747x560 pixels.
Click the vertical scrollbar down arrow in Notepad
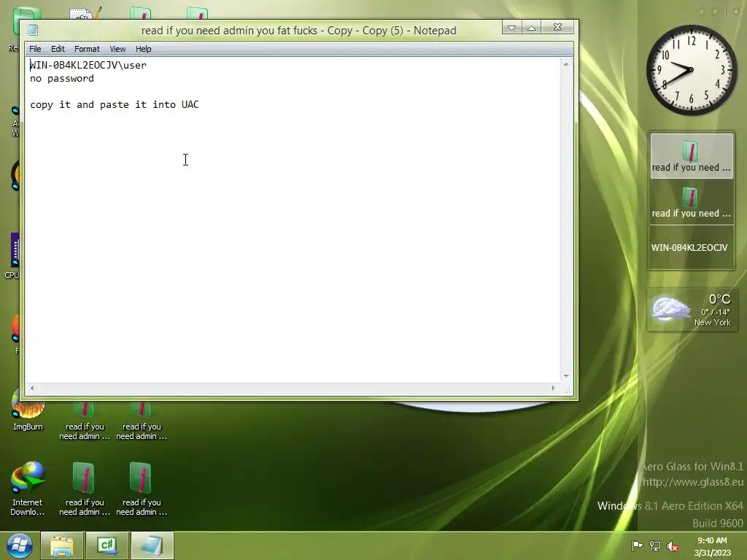[x=566, y=376]
